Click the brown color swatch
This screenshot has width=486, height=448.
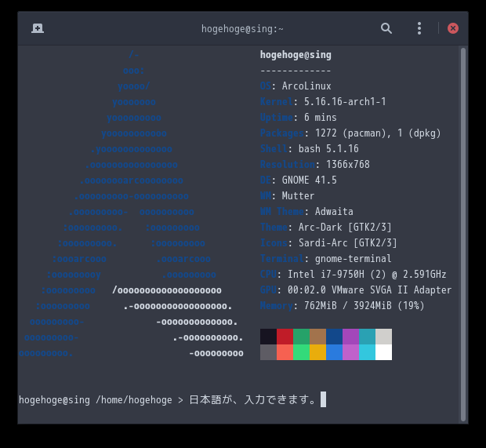(x=317, y=337)
